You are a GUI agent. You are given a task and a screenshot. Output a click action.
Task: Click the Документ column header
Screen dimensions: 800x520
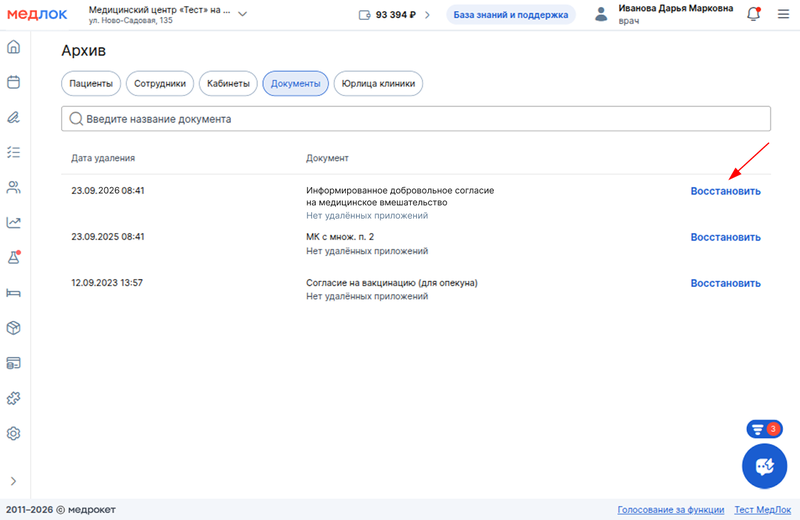pos(327,158)
